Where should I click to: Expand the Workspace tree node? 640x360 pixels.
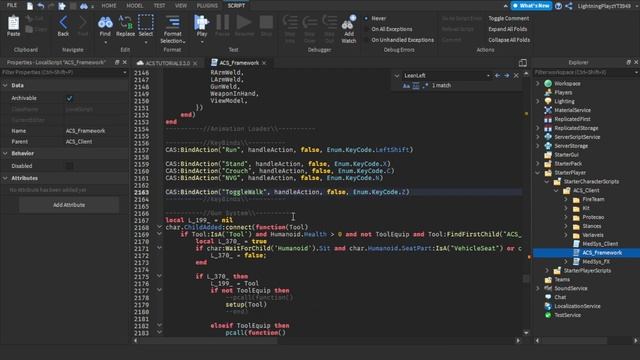tap(538, 83)
